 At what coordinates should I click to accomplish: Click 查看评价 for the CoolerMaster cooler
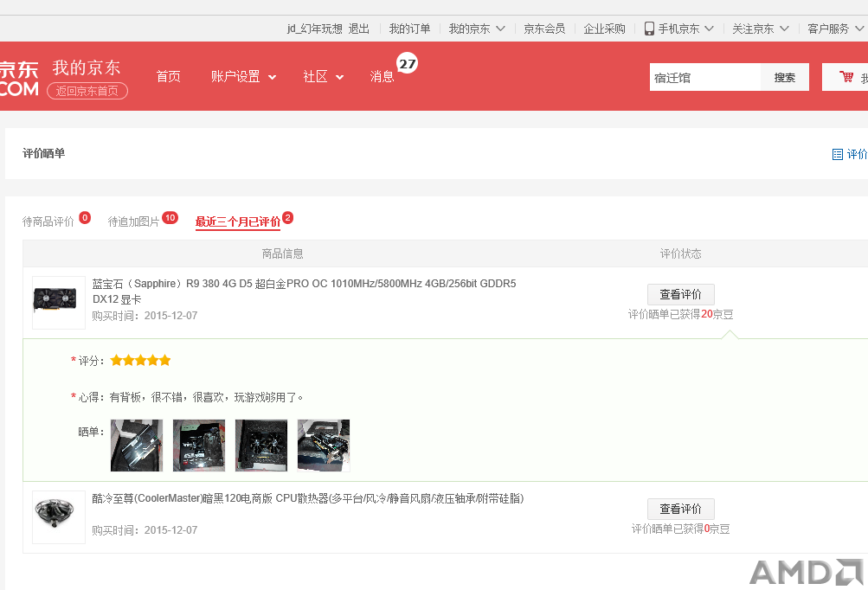pyautogui.click(x=680, y=509)
